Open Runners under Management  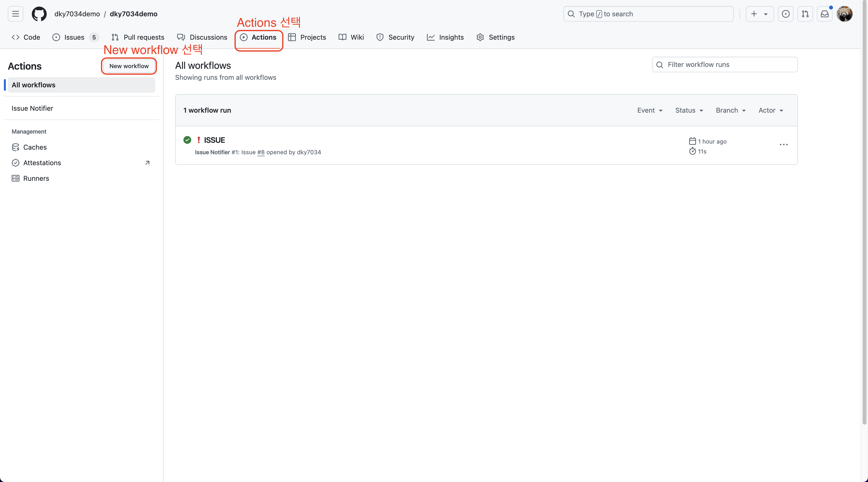pyautogui.click(x=36, y=178)
